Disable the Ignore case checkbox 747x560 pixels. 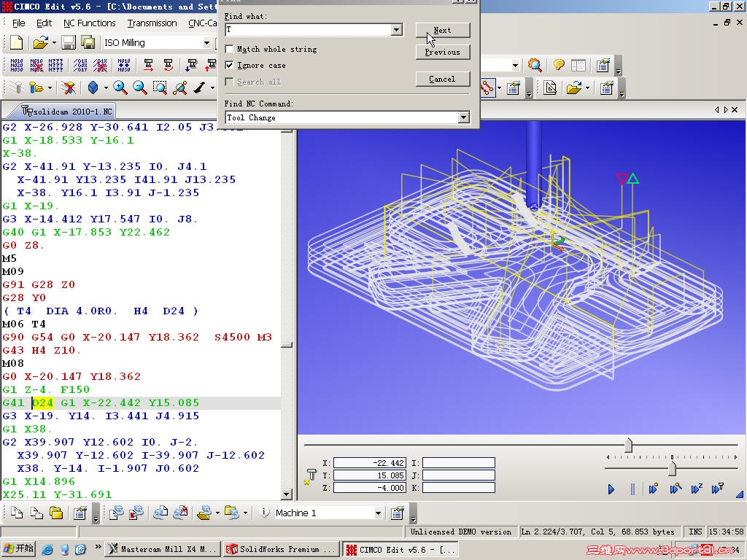230,64
